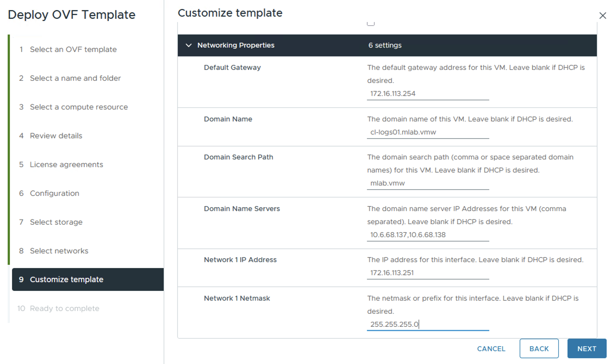Return to step 7 Select storage

pyautogui.click(x=56, y=222)
